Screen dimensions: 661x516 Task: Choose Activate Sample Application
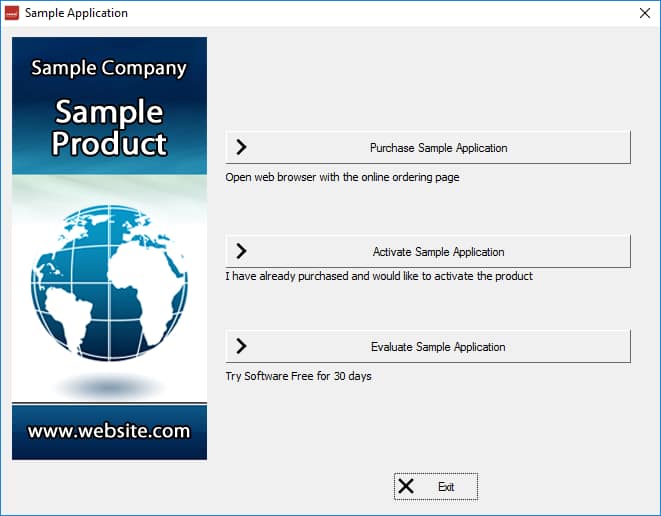tap(438, 251)
